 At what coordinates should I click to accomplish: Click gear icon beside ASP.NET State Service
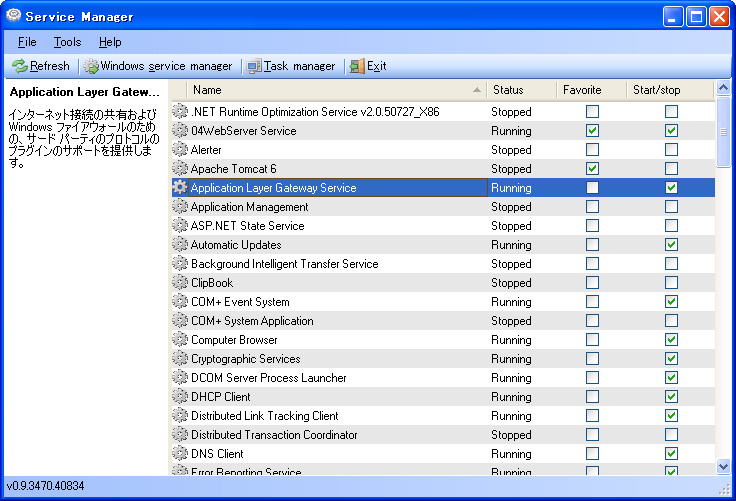pyautogui.click(x=180, y=225)
